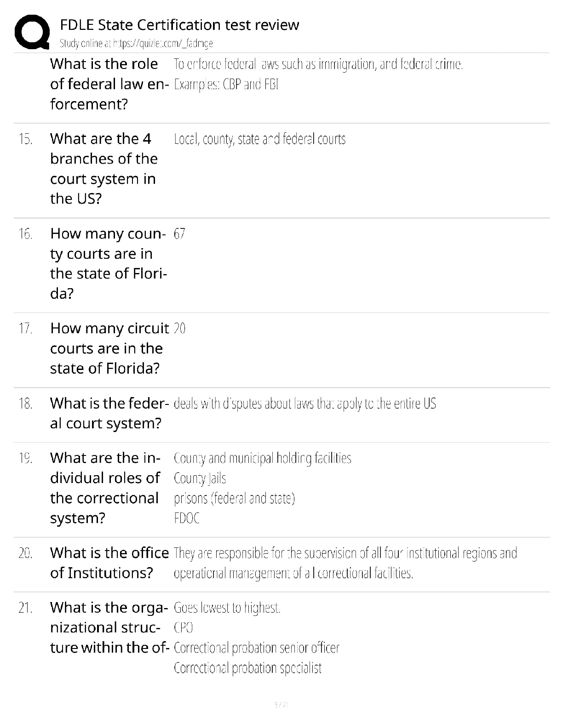The height and width of the screenshot is (728, 563).
Task: Click the Quizlet logo icon
Action: point(32,32)
